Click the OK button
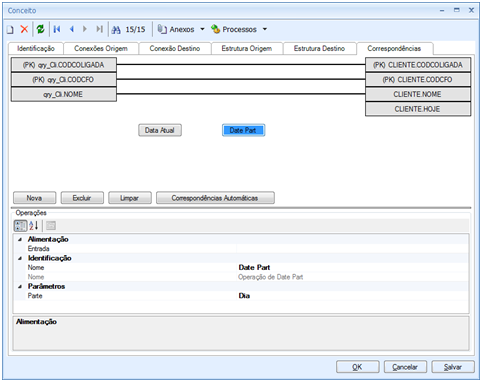 point(358,367)
